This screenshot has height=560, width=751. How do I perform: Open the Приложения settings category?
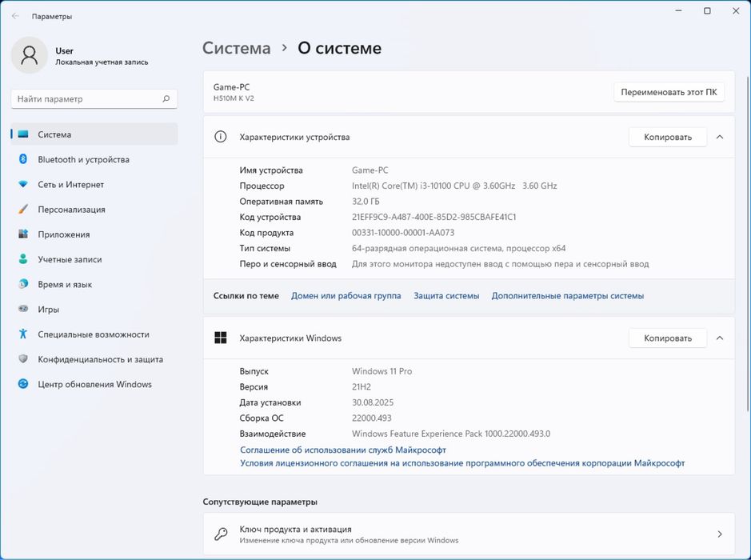pos(63,234)
